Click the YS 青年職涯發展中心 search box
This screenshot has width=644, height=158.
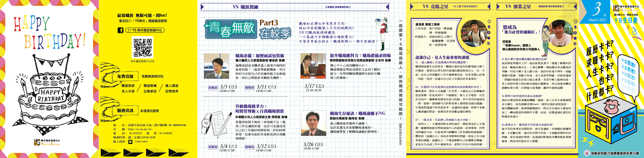[145, 30]
